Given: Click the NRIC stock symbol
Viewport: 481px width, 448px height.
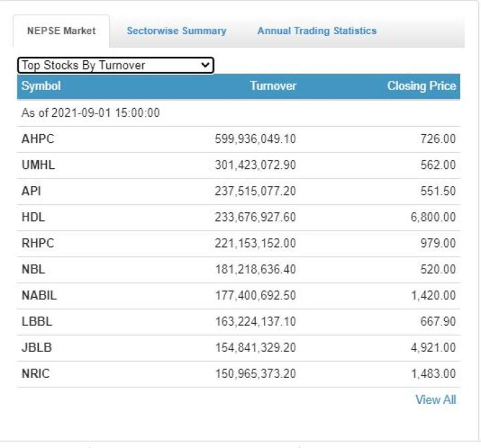Looking at the screenshot, I should tap(36, 373).
